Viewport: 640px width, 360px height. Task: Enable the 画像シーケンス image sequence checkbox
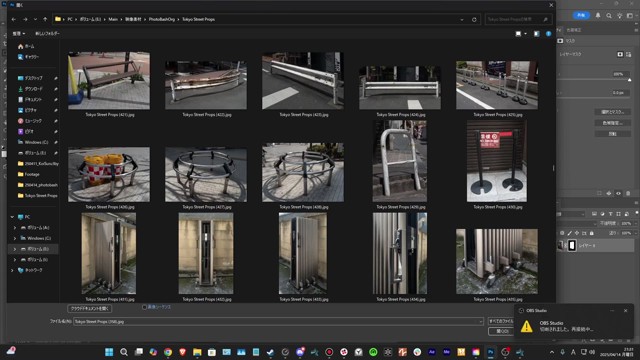[144, 307]
